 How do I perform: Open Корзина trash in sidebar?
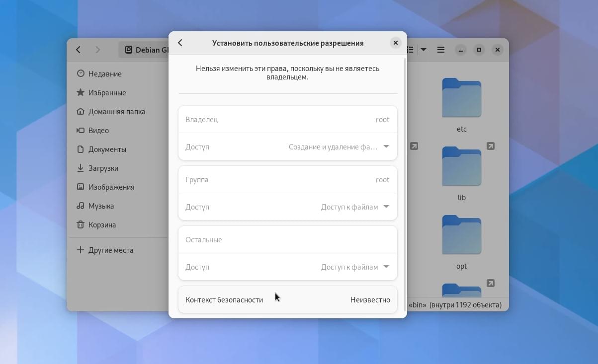pyautogui.click(x=118, y=225)
